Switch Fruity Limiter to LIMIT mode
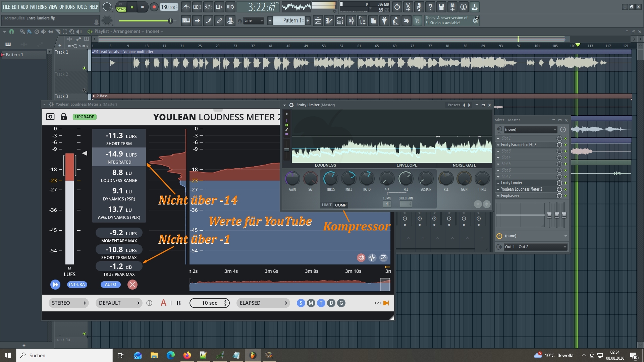This screenshot has width=644, height=362. pos(327,205)
